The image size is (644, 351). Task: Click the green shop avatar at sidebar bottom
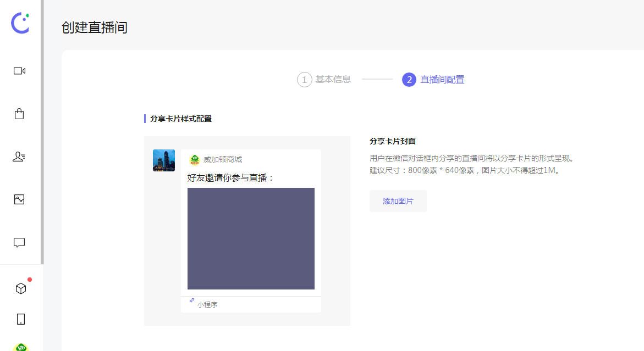tap(21, 347)
